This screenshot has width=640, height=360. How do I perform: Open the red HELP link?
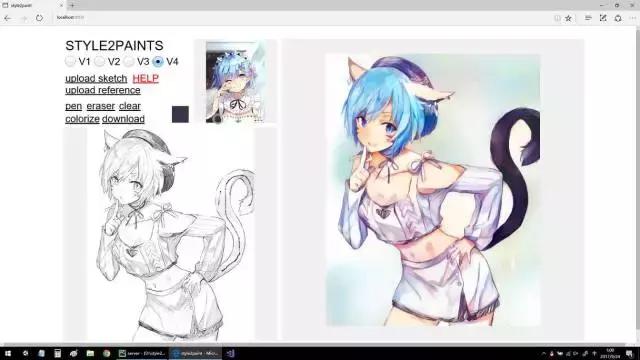click(x=145, y=78)
